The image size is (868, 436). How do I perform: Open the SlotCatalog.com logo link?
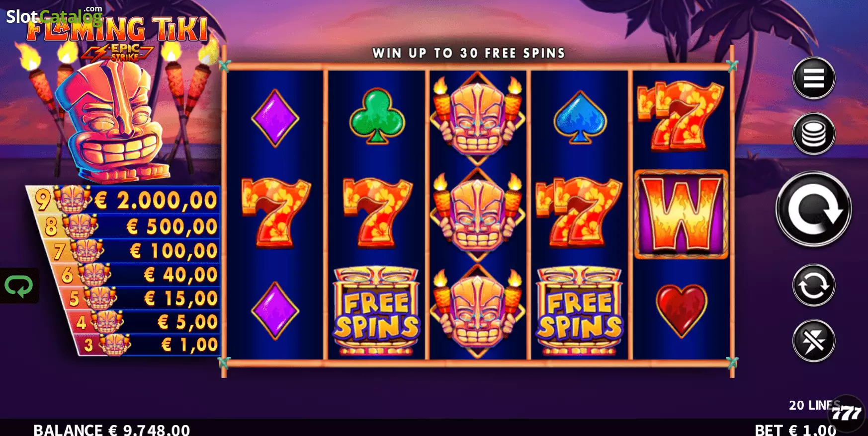click(x=54, y=16)
